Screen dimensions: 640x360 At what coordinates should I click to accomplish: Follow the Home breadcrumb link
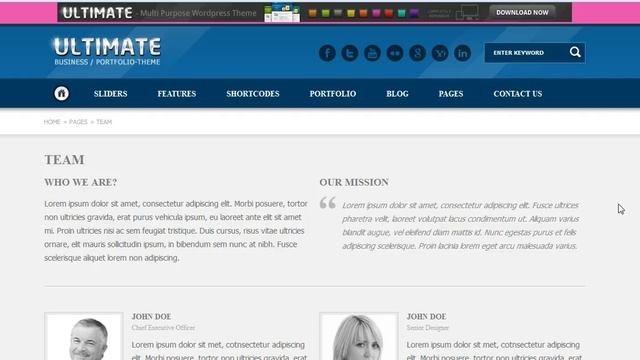52,122
